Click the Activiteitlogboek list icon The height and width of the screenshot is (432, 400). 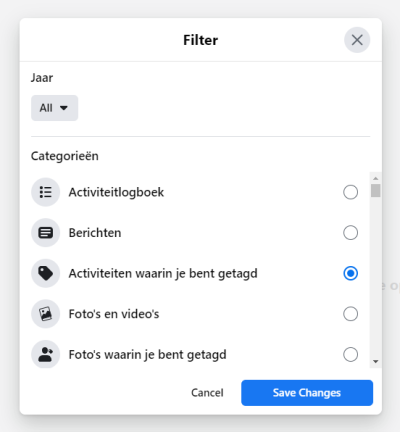tap(45, 192)
